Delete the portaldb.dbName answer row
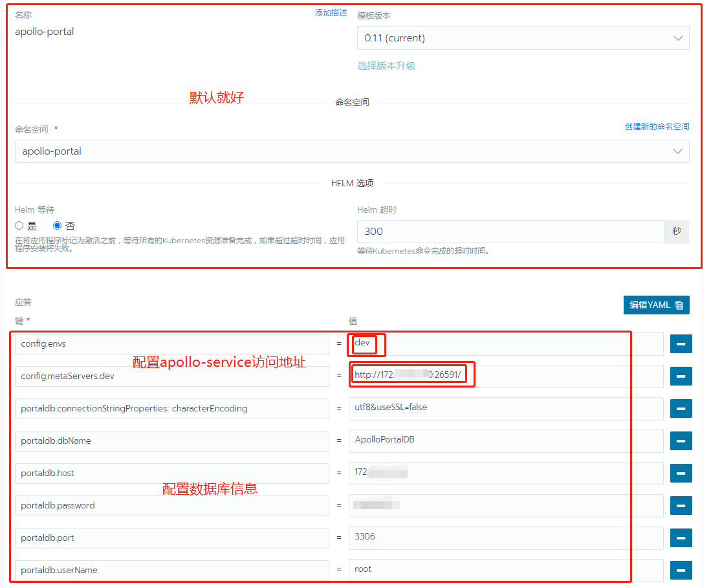711x588 pixels. pos(681,441)
